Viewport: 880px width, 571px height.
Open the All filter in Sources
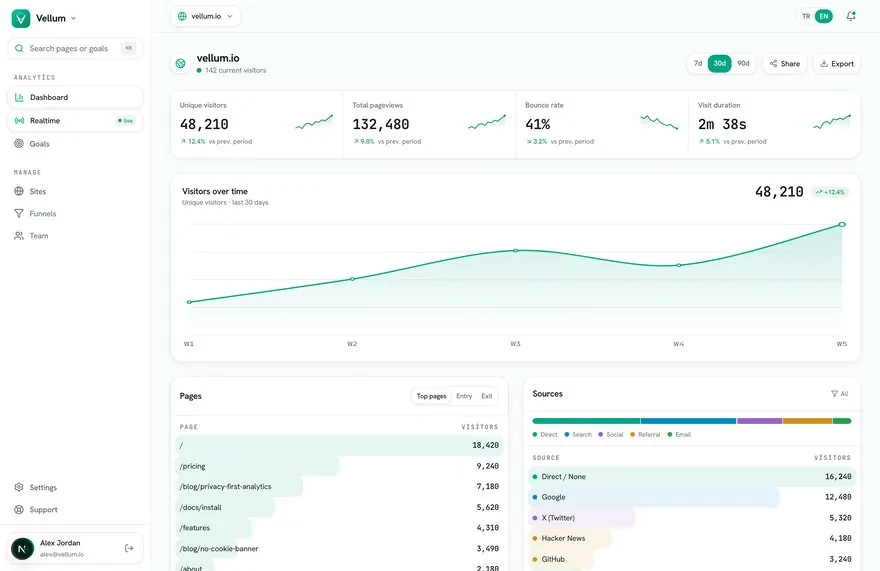(840, 394)
